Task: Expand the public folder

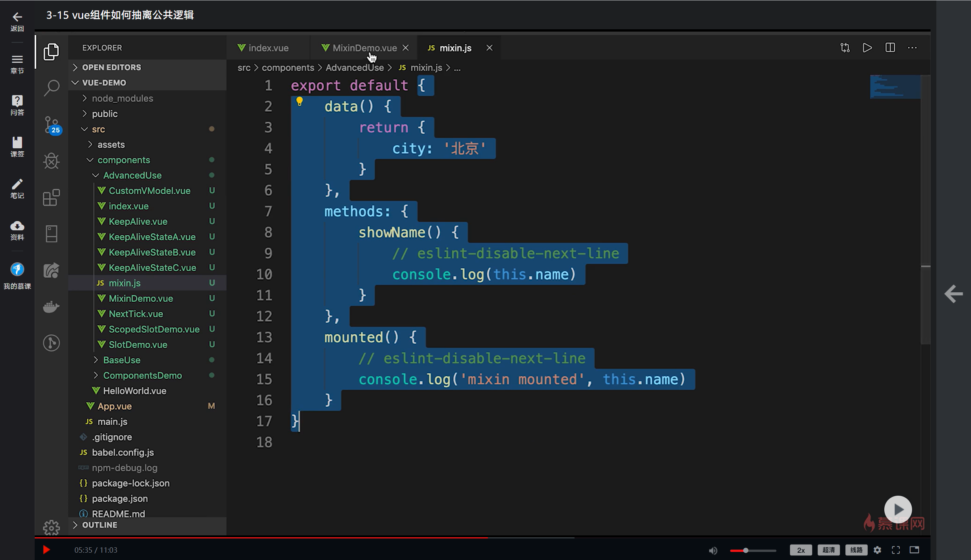Action: click(147, 114)
